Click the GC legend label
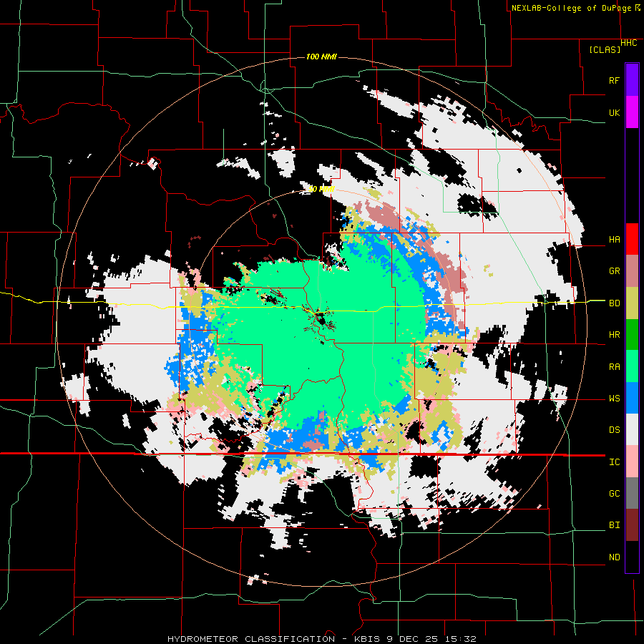Screen dimensions: 644x644 click(614, 494)
